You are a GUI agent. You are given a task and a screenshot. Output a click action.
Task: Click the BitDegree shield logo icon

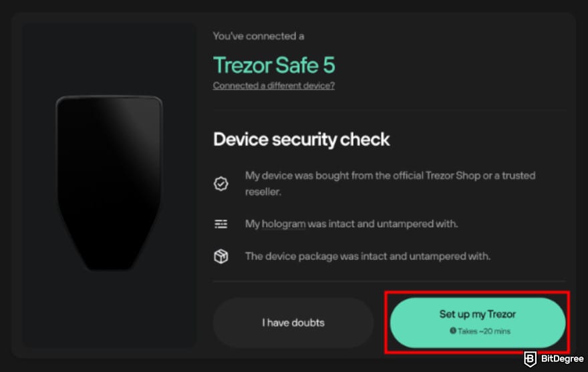[x=529, y=359]
